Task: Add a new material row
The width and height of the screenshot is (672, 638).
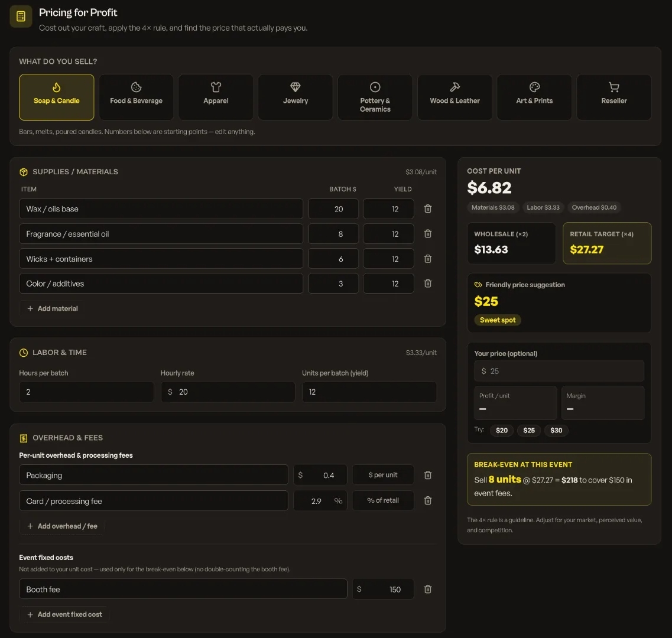Action: 52,308
